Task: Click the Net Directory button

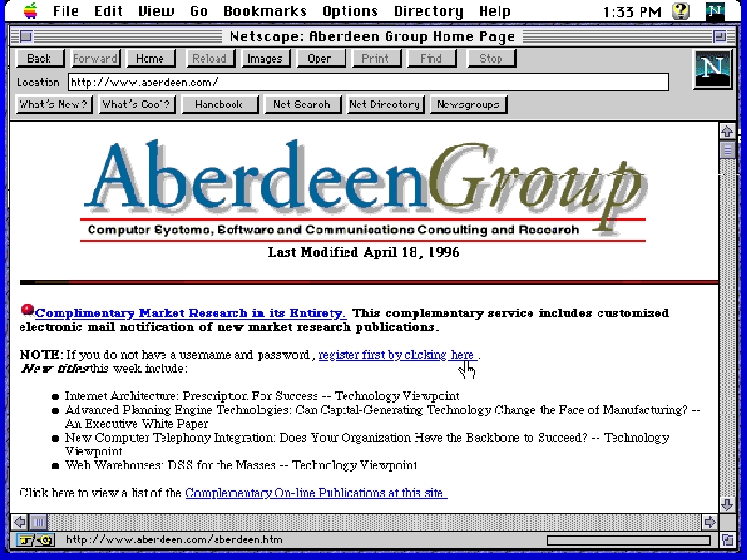Action: [x=386, y=105]
